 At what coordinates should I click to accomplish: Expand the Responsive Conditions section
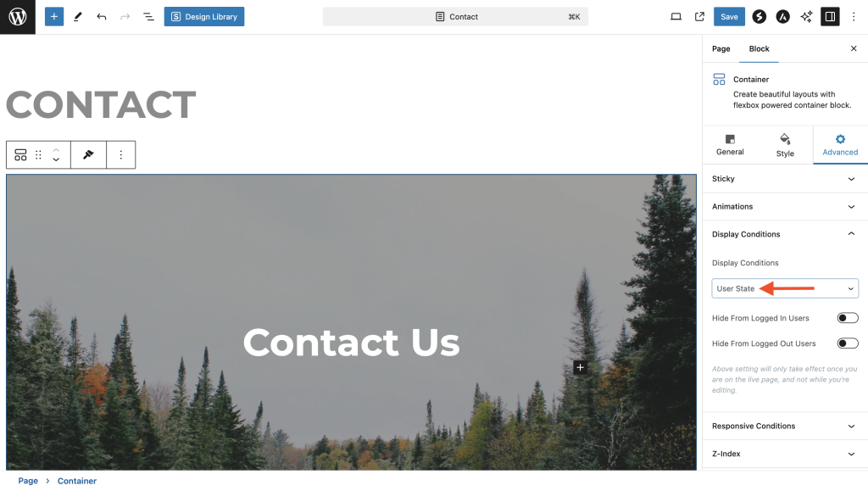pyautogui.click(x=785, y=426)
